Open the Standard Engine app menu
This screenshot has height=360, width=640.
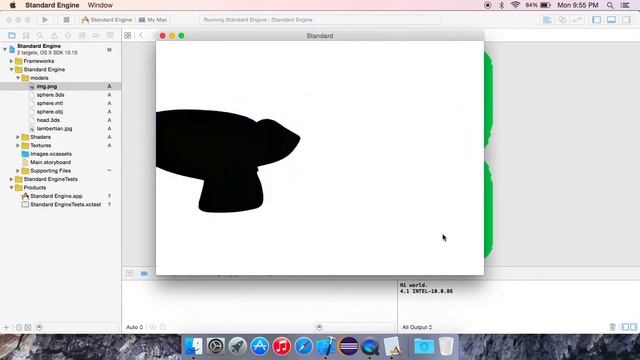click(x=52, y=5)
